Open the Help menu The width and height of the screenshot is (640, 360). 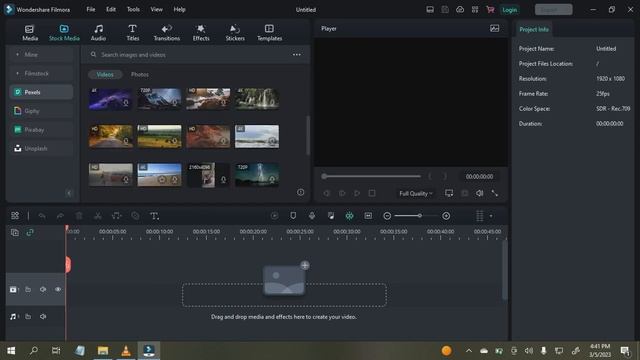pos(180,9)
